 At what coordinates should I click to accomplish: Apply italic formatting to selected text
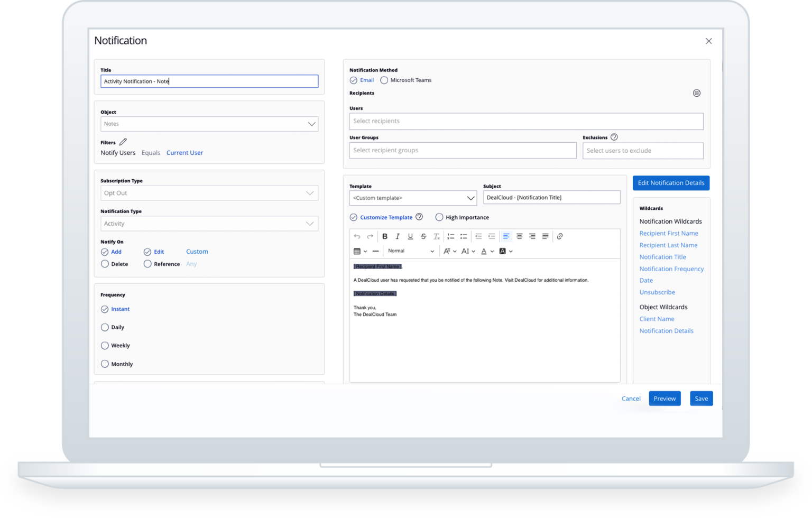coord(398,236)
